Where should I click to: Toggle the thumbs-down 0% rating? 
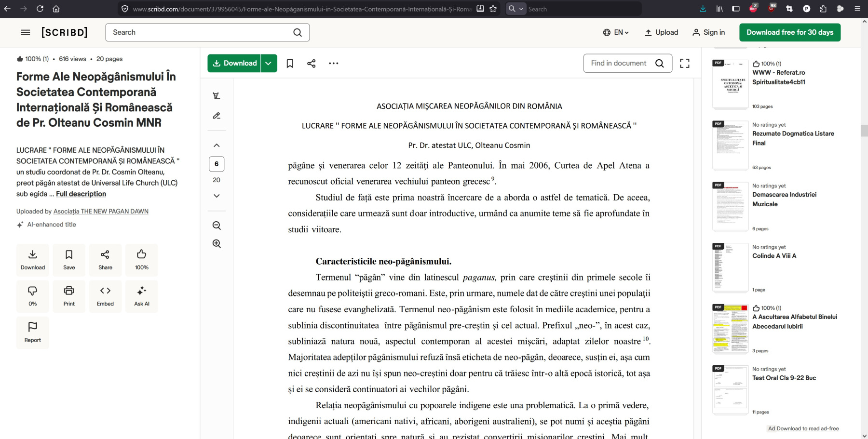pyautogui.click(x=33, y=296)
